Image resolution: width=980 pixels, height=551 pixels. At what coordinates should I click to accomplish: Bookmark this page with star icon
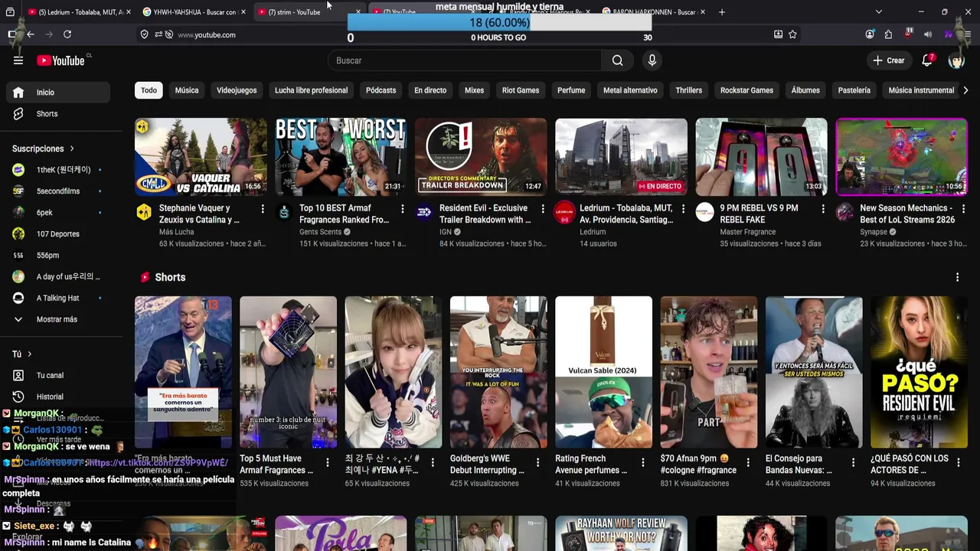(x=792, y=34)
